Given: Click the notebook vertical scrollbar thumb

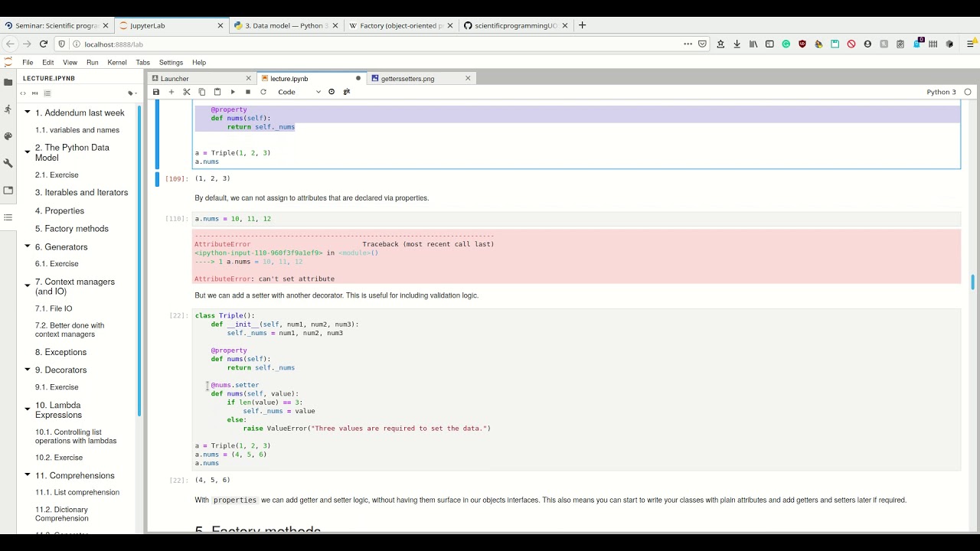Looking at the screenshot, I should pos(972,282).
